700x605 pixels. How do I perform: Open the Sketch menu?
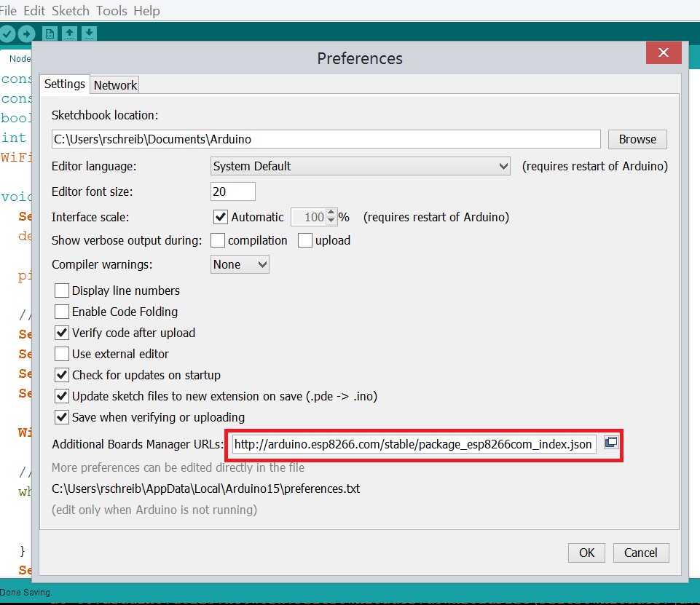71,11
